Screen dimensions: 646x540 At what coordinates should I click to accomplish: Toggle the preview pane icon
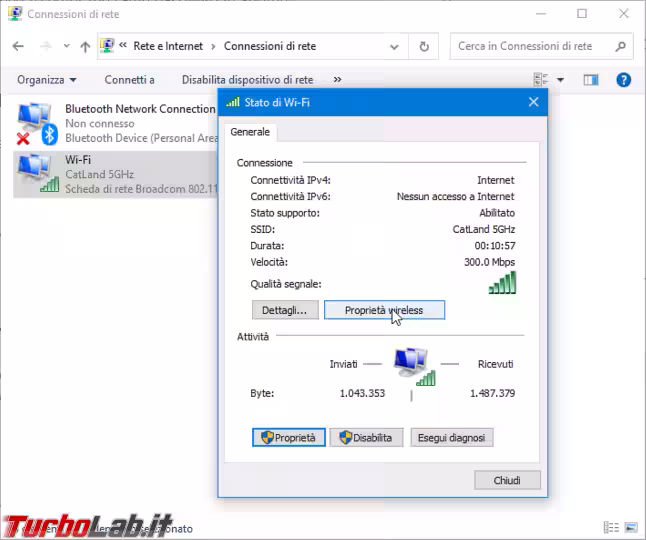(591, 80)
